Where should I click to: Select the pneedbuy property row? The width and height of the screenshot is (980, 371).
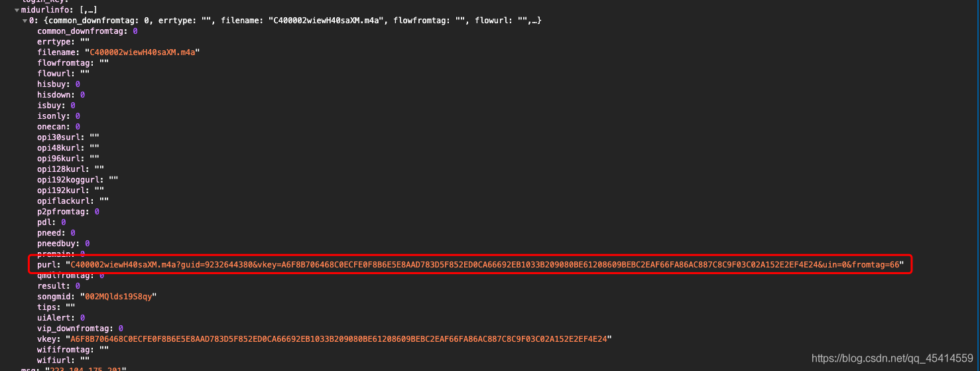[63, 244]
